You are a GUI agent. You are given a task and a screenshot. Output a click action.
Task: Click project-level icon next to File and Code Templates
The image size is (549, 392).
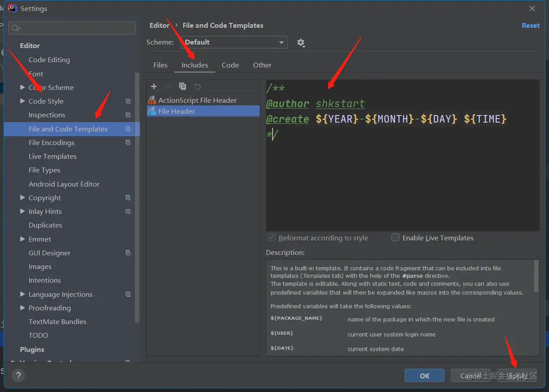pyautogui.click(x=128, y=129)
